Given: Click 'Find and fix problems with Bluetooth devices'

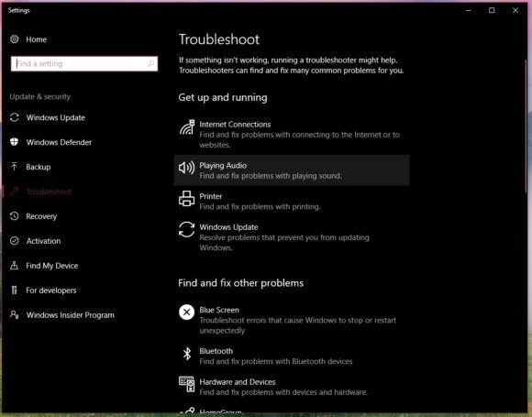Looking at the screenshot, I should 276,361.
